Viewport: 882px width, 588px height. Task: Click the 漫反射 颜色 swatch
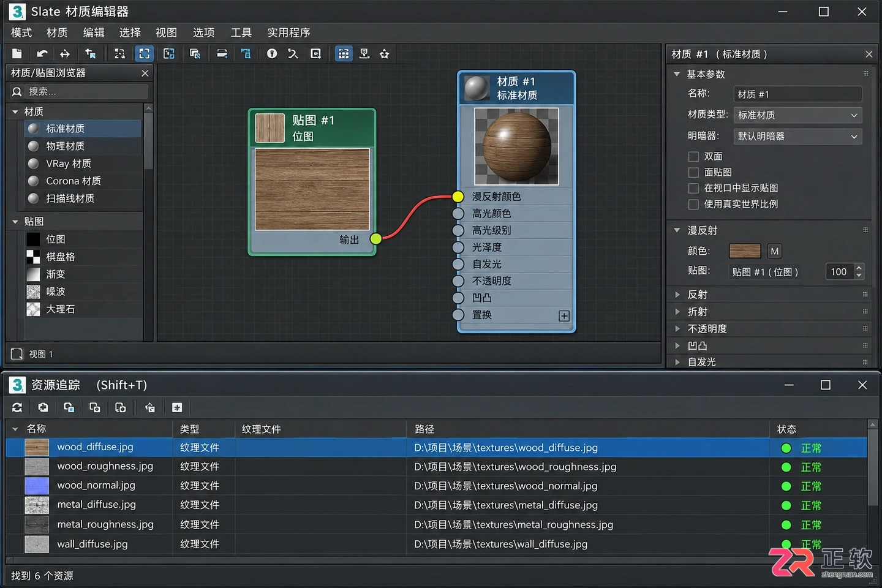tap(745, 251)
